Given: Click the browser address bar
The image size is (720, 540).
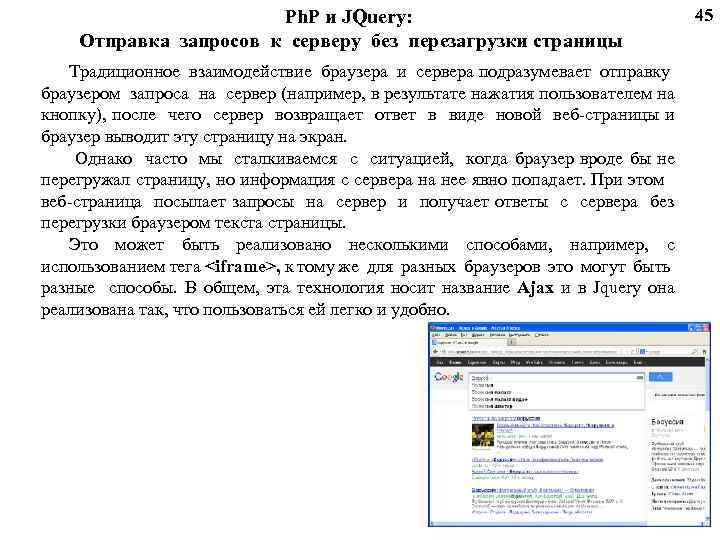Looking at the screenshot, I should pos(538,352).
